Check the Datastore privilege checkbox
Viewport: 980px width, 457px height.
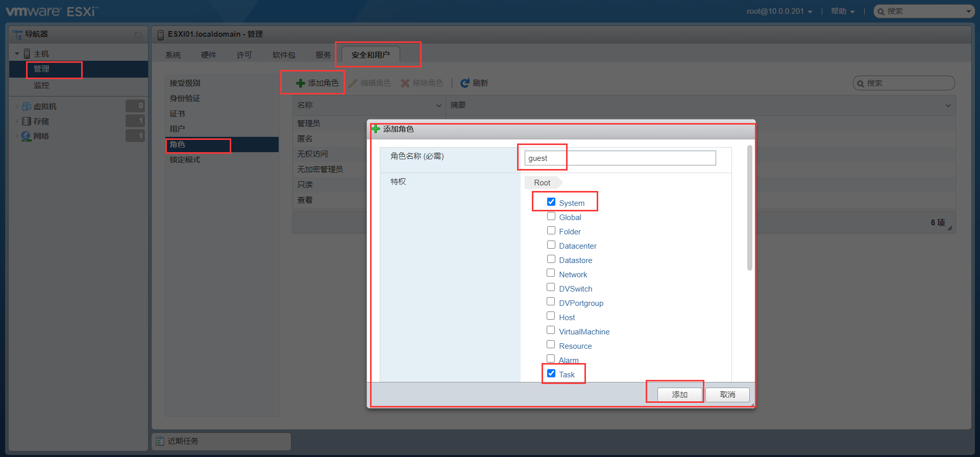click(x=551, y=259)
